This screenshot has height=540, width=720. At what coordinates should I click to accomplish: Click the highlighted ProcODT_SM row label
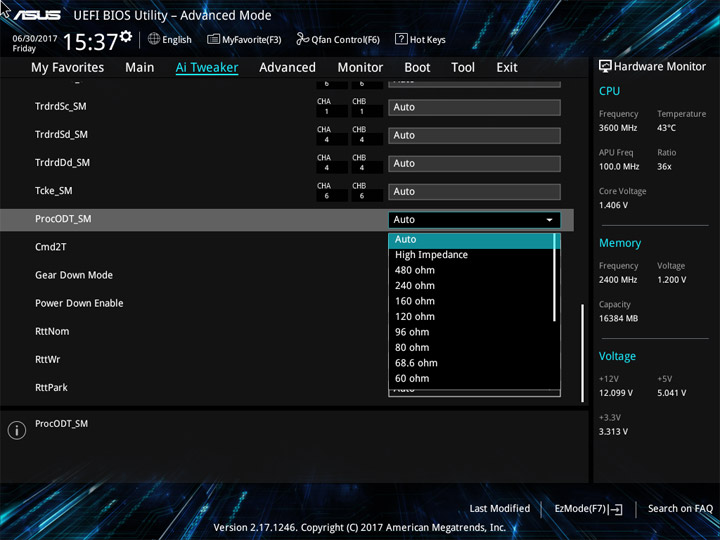[x=63, y=219]
